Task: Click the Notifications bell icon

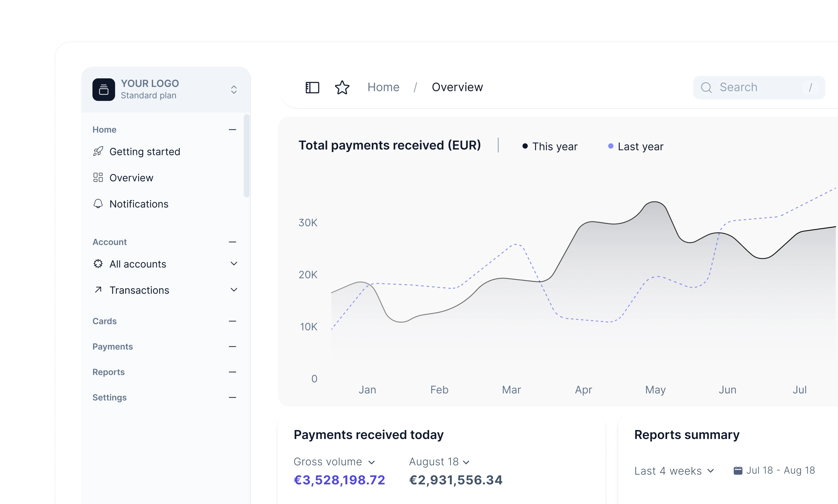Action: pos(98,204)
